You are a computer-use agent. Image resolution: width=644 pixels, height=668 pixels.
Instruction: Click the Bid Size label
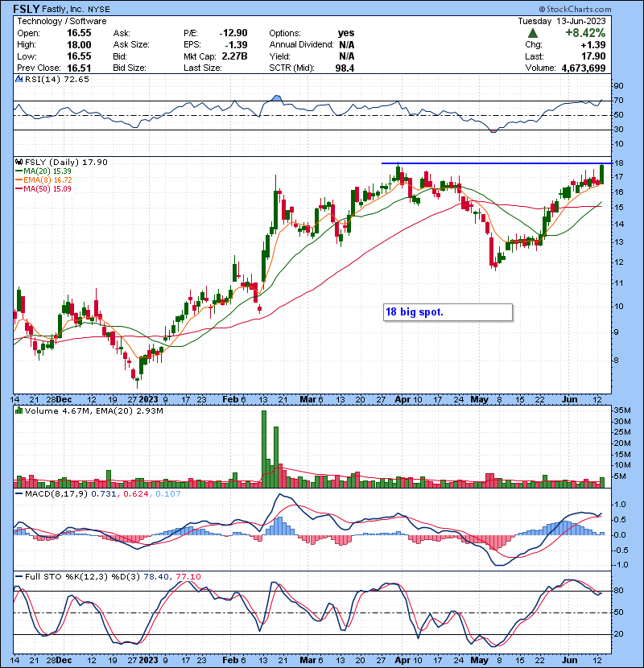129,68
